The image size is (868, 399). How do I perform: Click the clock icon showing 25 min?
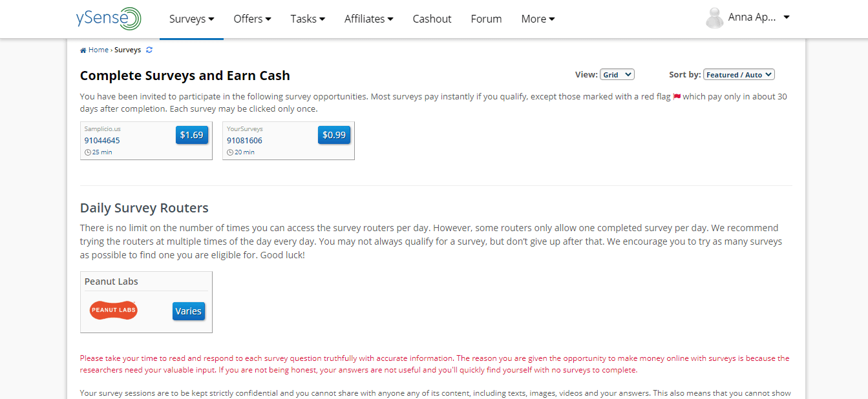(x=87, y=152)
